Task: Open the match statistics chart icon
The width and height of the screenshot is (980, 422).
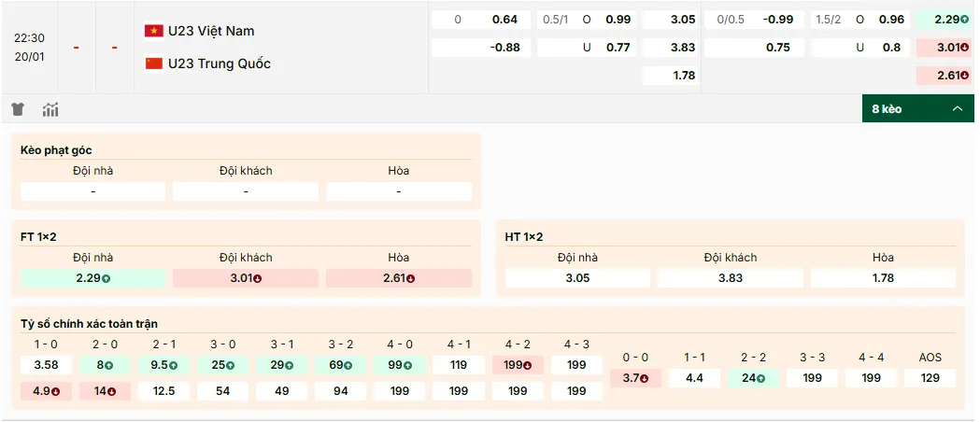Action: (50, 109)
